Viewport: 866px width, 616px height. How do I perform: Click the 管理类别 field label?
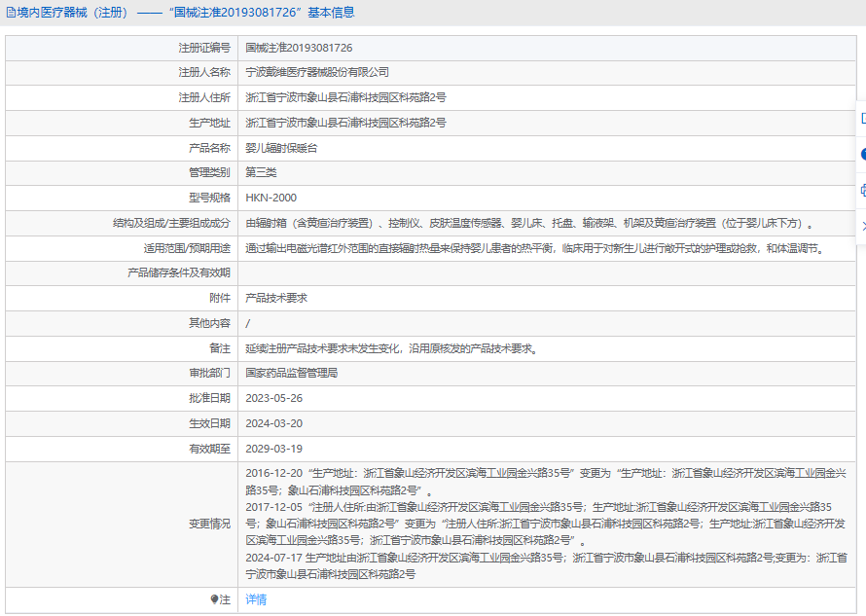click(x=209, y=172)
